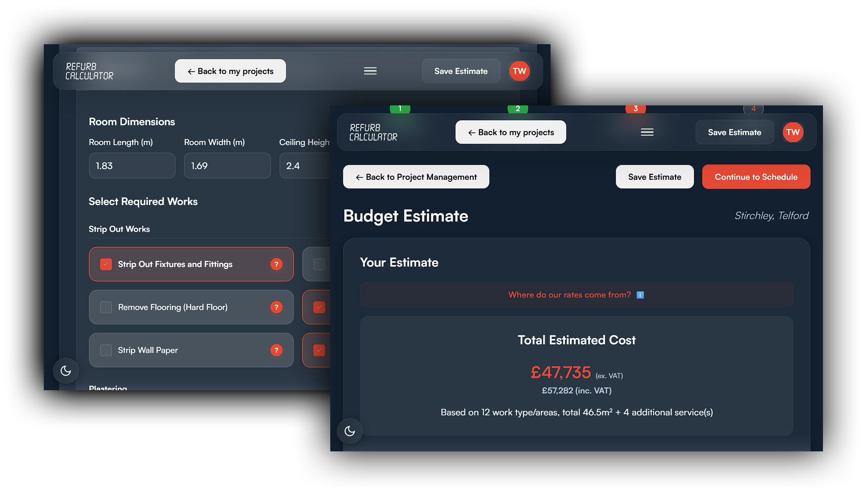This screenshot has height=496, width=868.
Task: Uncheck Strip Out Fixtures and Fittings
Action: pyautogui.click(x=106, y=265)
